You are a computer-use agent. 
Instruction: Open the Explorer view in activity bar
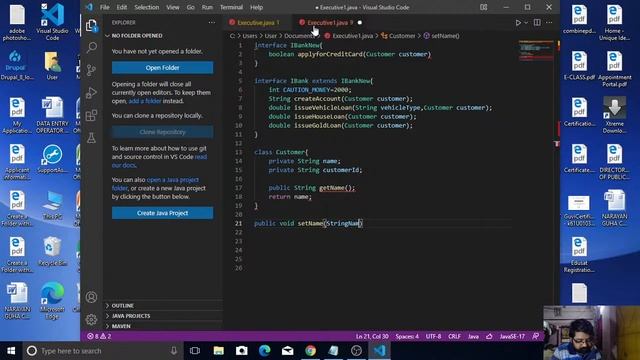tap(91, 25)
